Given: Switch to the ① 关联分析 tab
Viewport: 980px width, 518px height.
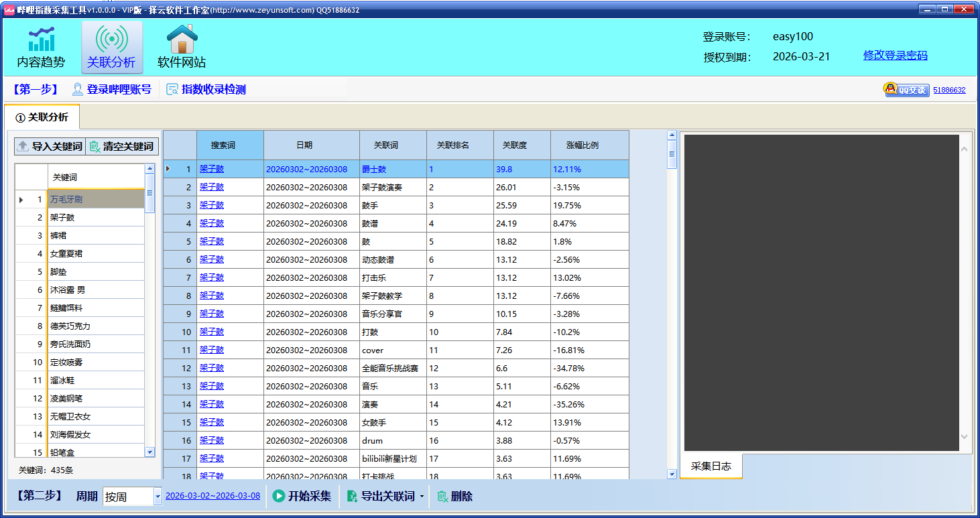Looking at the screenshot, I should (x=42, y=117).
